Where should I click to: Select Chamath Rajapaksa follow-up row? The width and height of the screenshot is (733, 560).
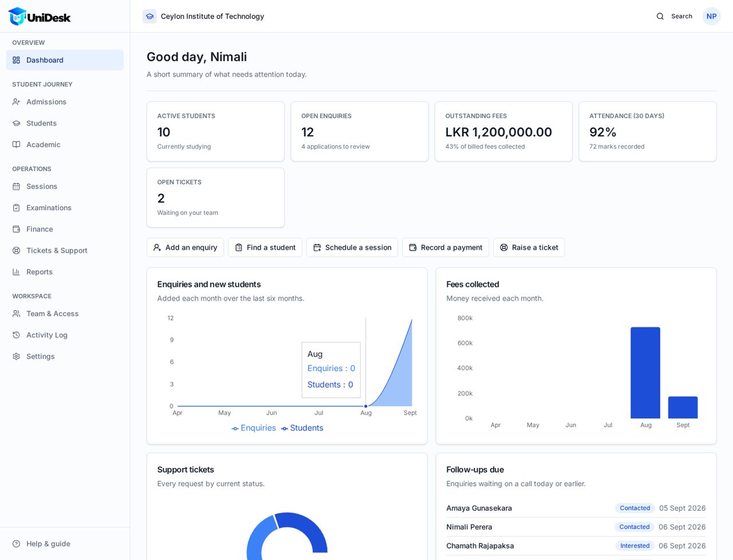[x=576, y=546]
